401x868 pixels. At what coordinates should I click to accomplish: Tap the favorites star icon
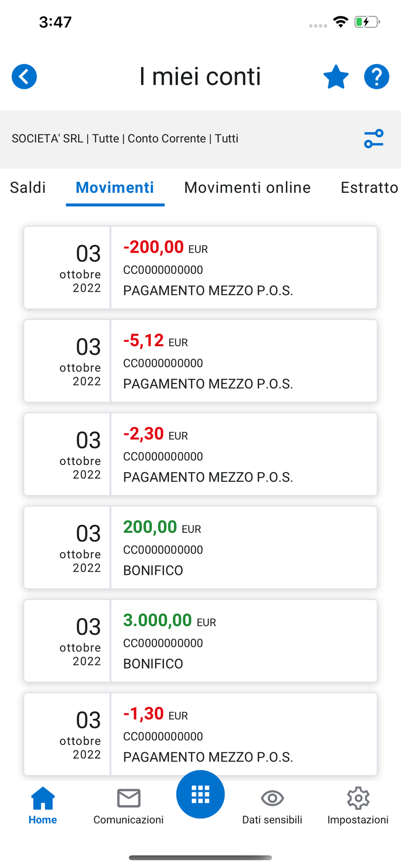336,77
